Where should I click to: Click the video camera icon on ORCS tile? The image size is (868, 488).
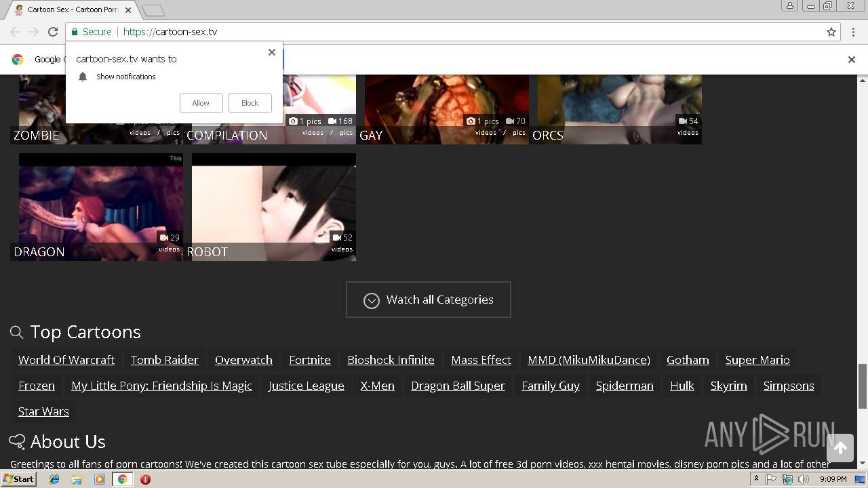tap(683, 121)
